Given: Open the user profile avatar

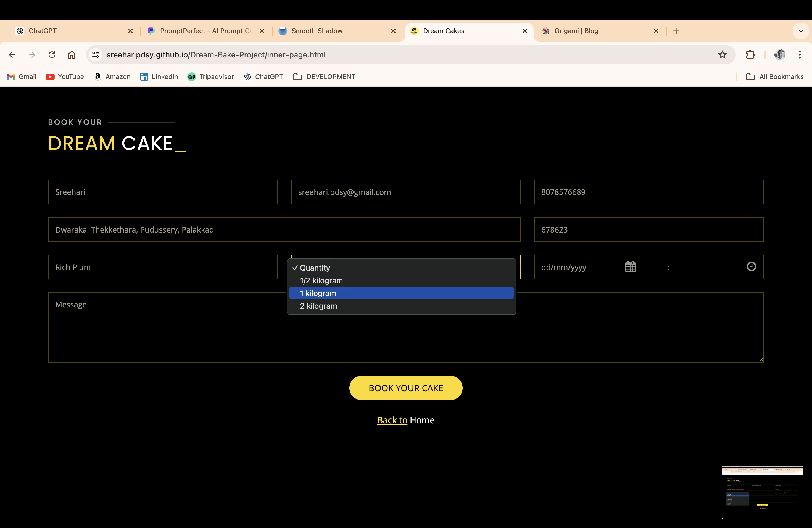Looking at the screenshot, I should pos(780,55).
